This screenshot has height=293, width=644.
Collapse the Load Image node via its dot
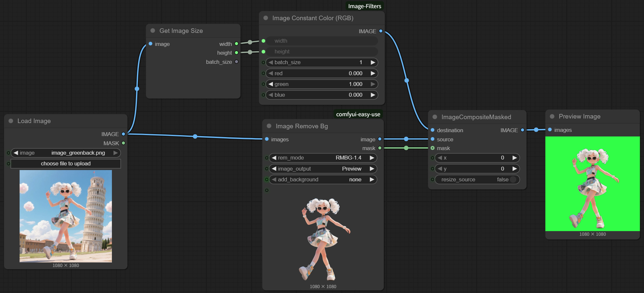pos(11,121)
